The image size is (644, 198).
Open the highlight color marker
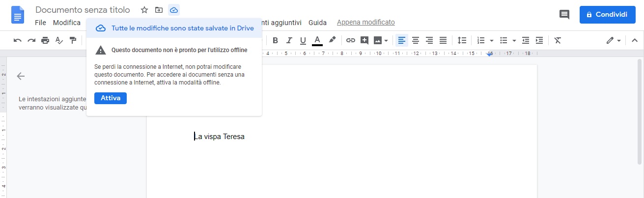332,40
